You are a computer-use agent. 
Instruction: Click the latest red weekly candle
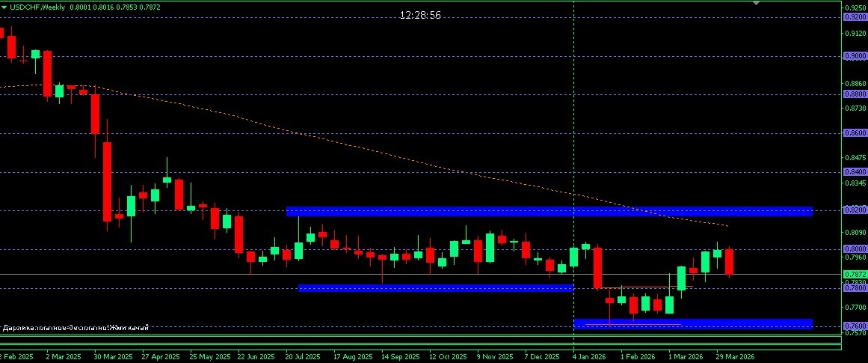730,261
